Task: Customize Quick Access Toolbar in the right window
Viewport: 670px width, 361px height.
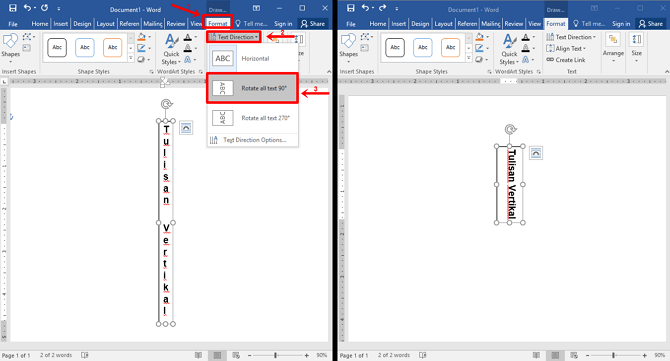Action: tap(397, 8)
